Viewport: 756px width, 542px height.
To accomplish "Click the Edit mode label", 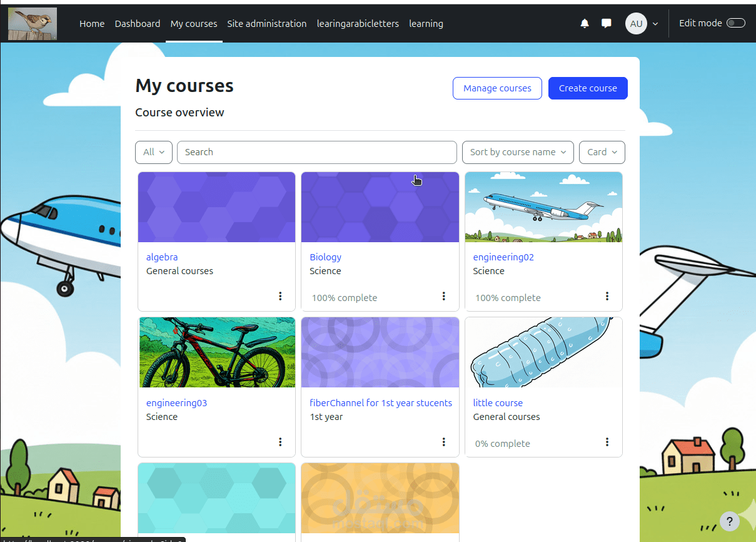I will 700,23.
